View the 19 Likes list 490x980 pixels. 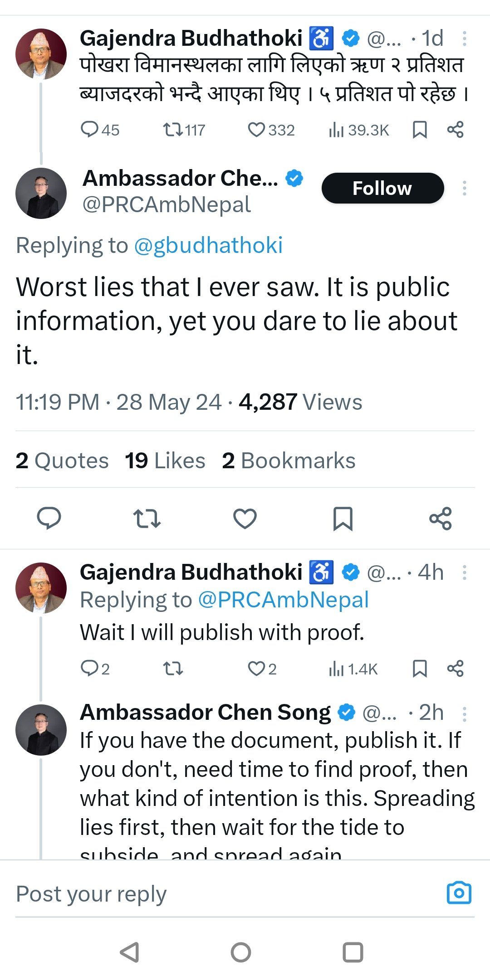pos(165,461)
